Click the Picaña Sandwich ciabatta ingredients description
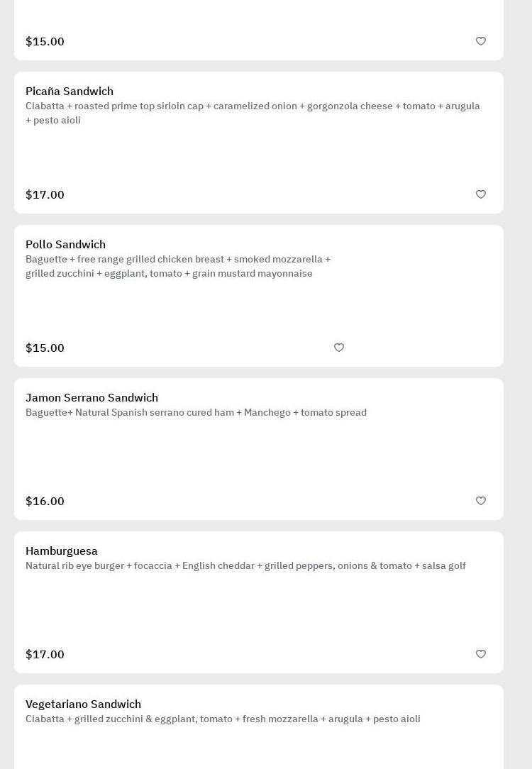This screenshot has height=769, width=532. (253, 113)
